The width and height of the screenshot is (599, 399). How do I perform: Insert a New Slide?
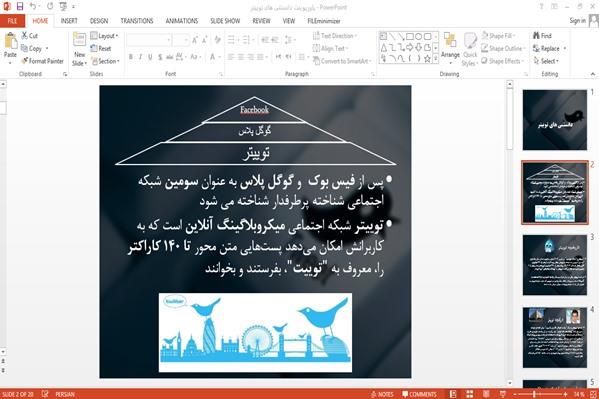coord(79,49)
